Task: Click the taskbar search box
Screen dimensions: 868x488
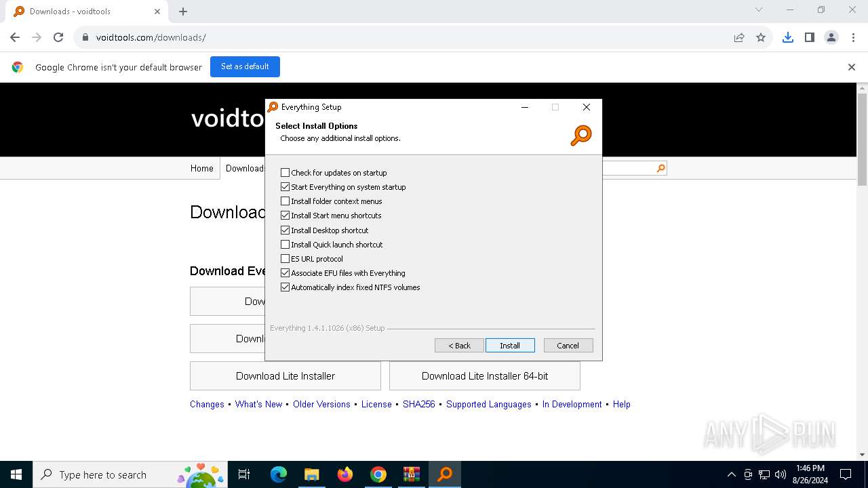Action: click(130, 474)
